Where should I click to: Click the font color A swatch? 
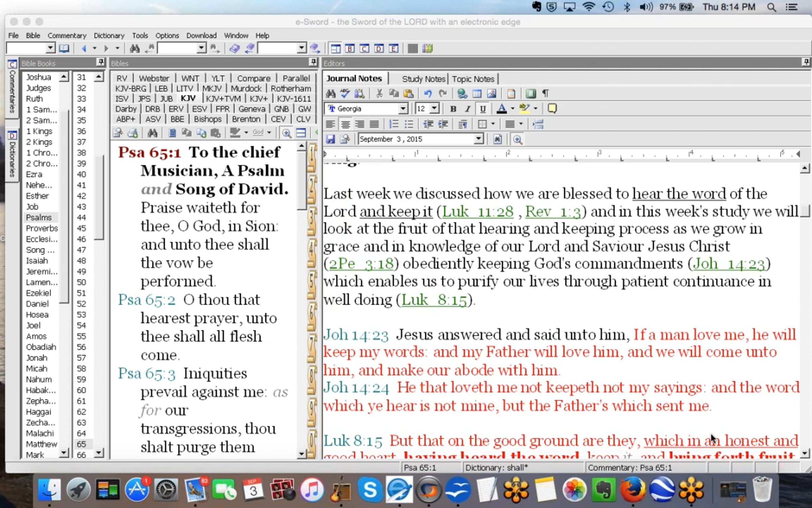501,109
